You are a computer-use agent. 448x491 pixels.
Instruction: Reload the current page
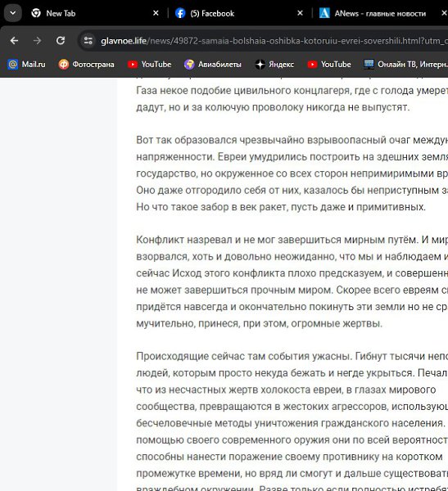(x=61, y=41)
